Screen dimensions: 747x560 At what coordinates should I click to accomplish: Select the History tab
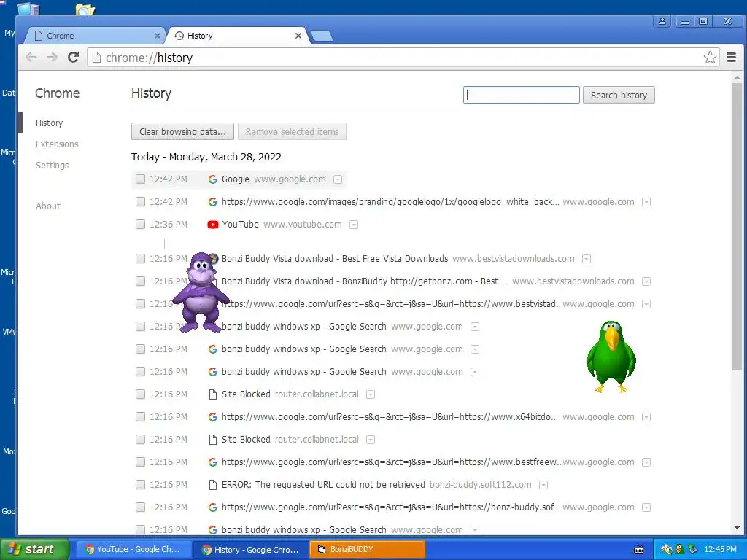[239, 36]
